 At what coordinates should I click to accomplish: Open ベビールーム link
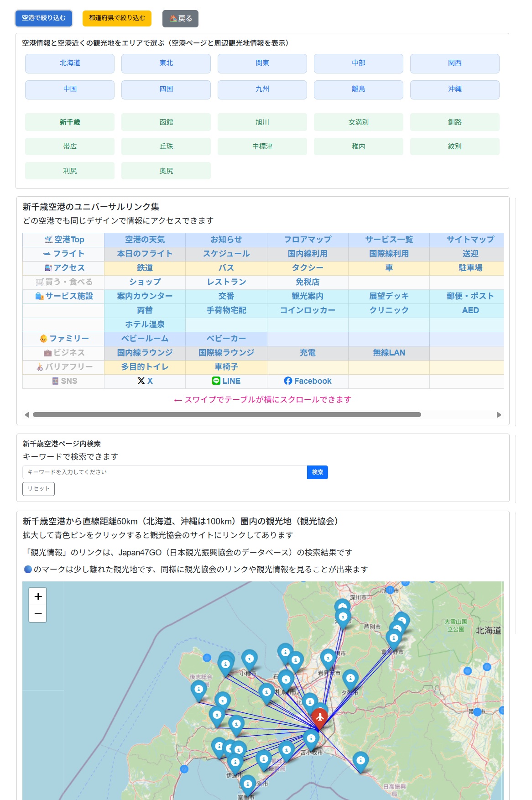point(145,339)
